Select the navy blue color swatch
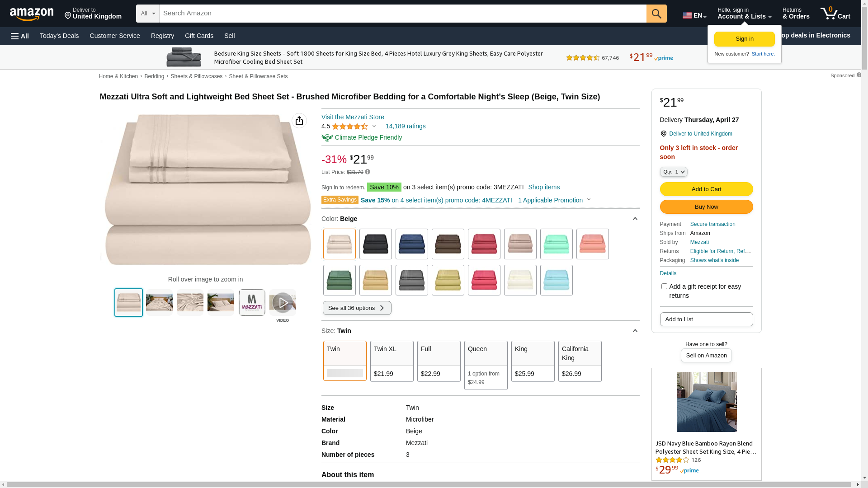This screenshot has height=488, width=868. pos(411,244)
